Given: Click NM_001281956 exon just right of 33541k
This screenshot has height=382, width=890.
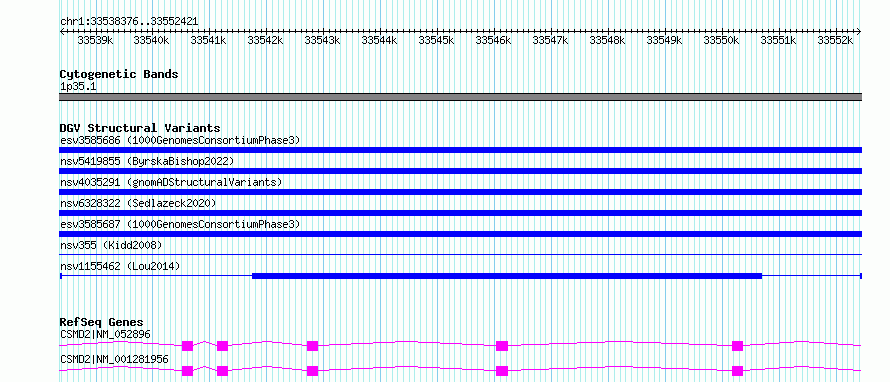Looking at the screenshot, I should point(222,371).
